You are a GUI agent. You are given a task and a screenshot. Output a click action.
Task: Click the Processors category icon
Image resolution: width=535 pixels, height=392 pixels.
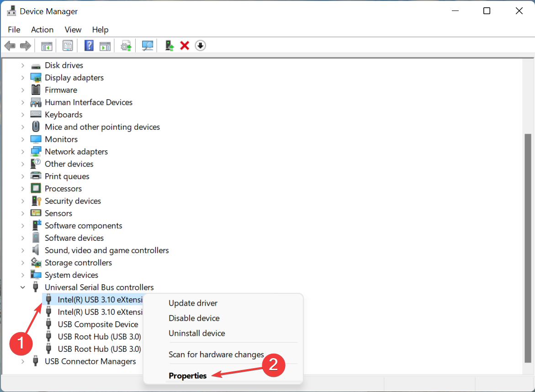(x=36, y=188)
